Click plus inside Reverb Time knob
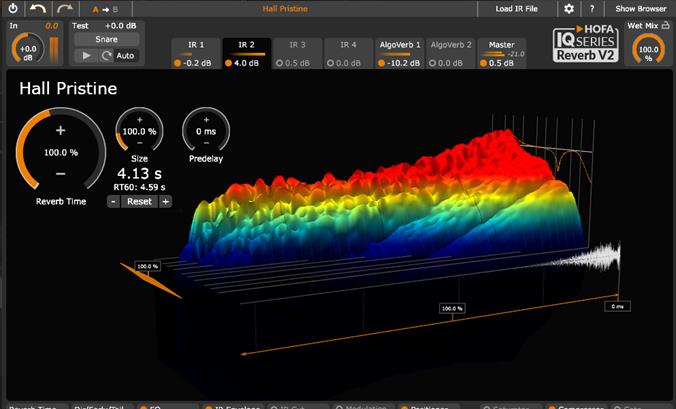Image resolution: width=676 pixels, height=409 pixels. [x=61, y=130]
